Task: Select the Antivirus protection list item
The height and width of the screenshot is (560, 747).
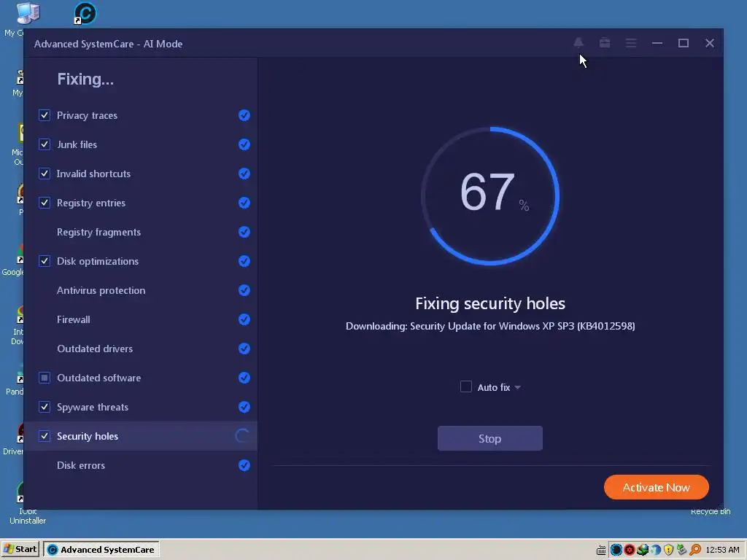Action: click(x=141, y=290)
